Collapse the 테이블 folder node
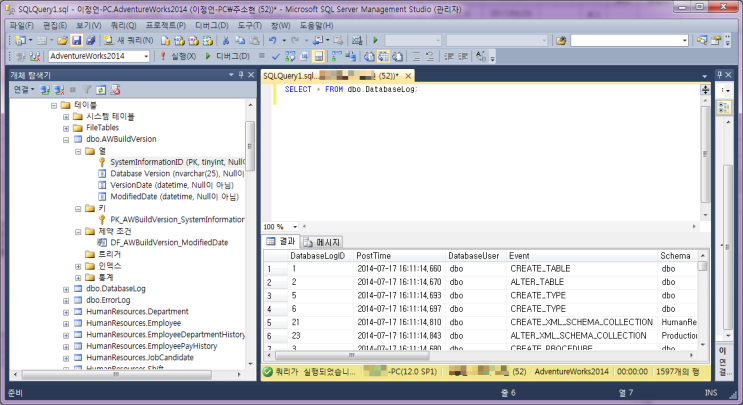Image resolution: width=743 pixels, height=405 pixels. 54,105
